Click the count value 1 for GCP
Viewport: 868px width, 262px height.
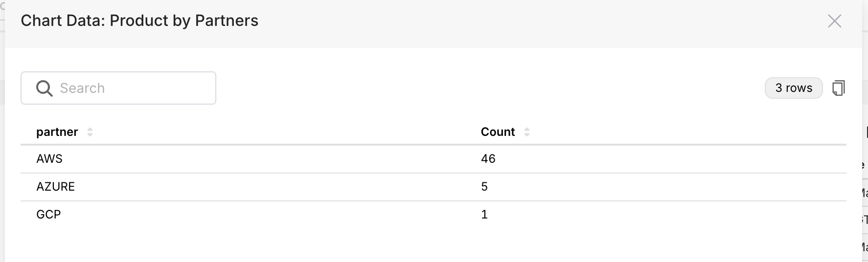point(484,215)
